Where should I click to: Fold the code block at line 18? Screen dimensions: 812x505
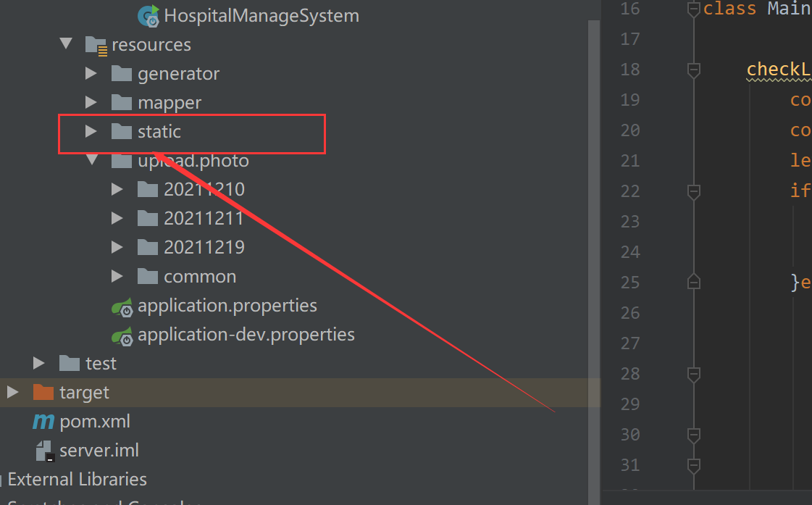(x=693, y=69)
